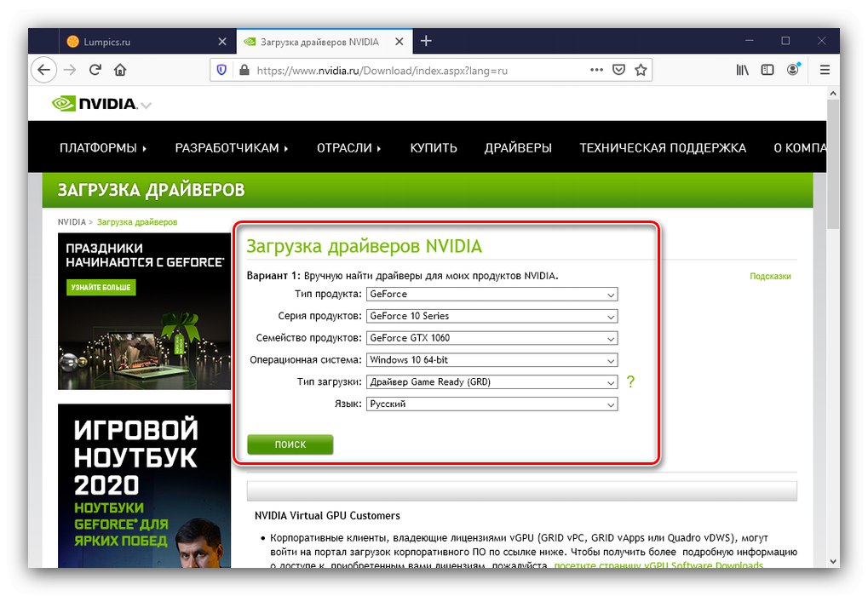Viewport: 868px width, 596px height.
Task: Click the Загрузка драйверов breadcrumb link
Action: [x=137, y=222]
